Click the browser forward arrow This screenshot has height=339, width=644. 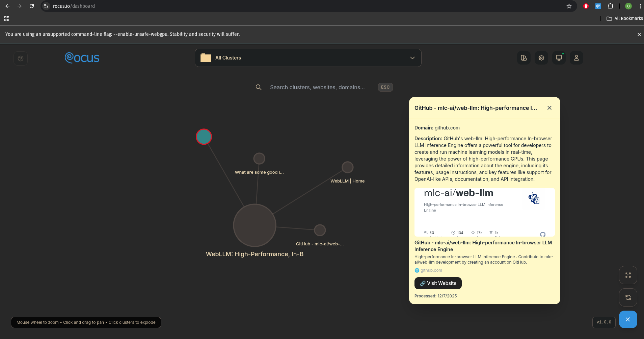point(20,6)
